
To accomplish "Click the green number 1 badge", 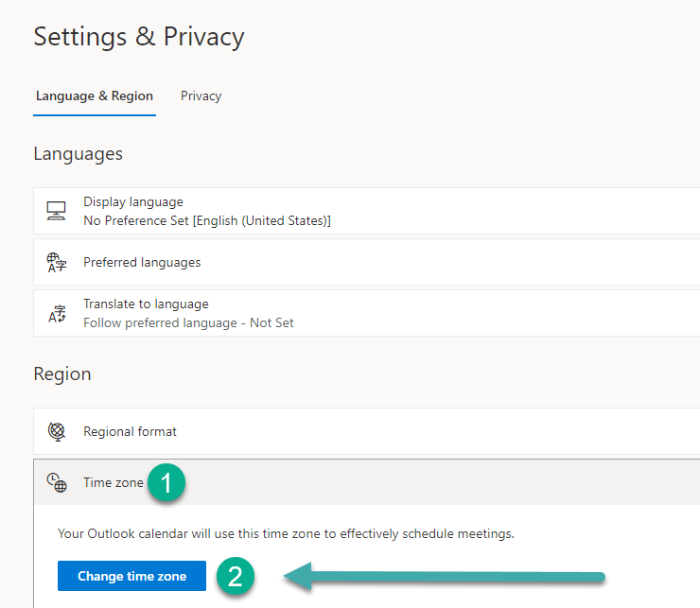I will pyautogui.click(x=167, y=483).
